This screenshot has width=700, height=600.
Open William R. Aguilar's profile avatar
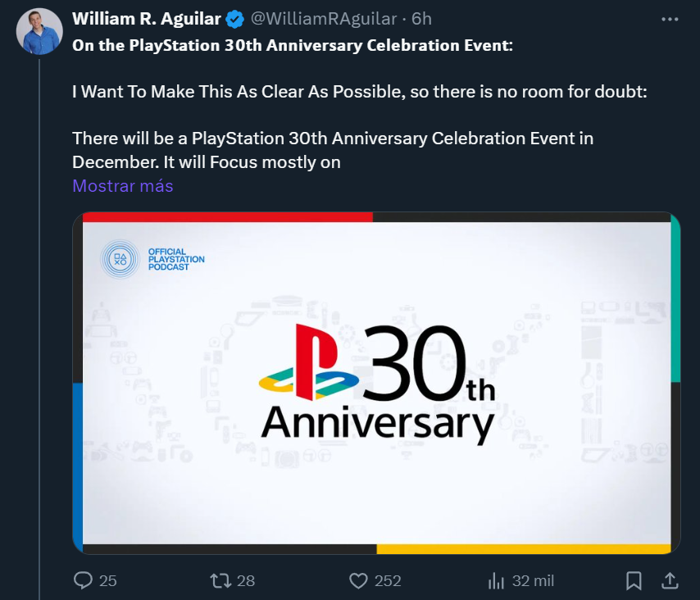coord(39,32)
